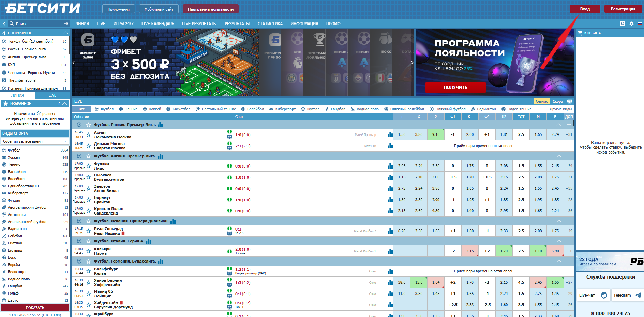The width and height of the screenshot is (644, 317).
Task: Open the ЛИНИЯ top menu item
Action: pyautogui.click(x=82, y=24)
